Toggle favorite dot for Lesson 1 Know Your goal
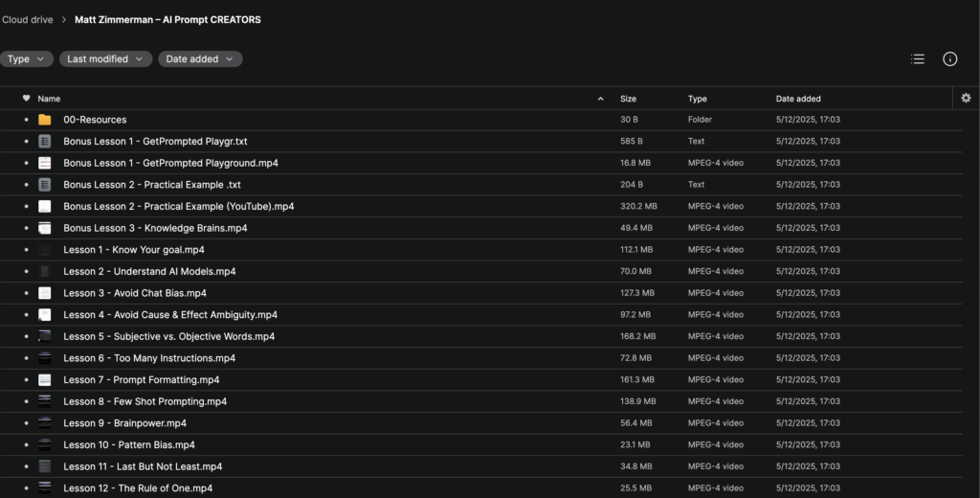The image size is (980, 498). pyautogui.click(x=26, y=250)
